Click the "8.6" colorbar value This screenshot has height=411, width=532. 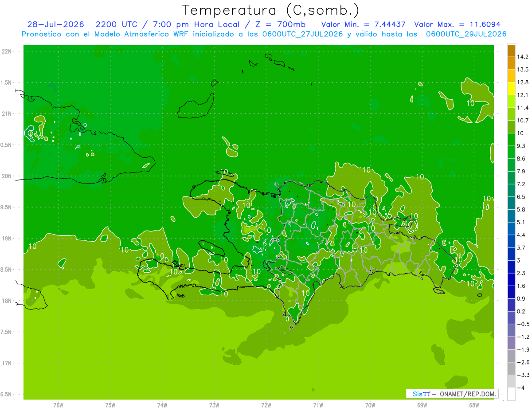(x=521, y=159)
